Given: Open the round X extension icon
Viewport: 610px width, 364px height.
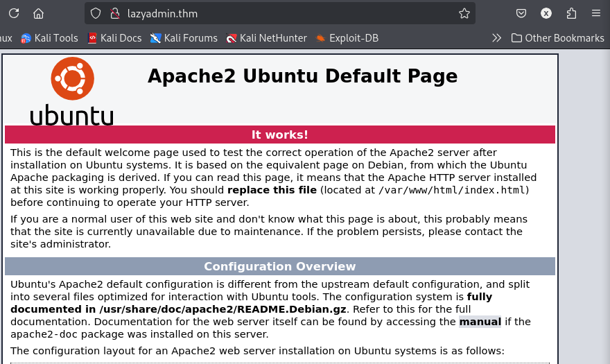Looking at the screenshot, I should click(x=546, y=14).
